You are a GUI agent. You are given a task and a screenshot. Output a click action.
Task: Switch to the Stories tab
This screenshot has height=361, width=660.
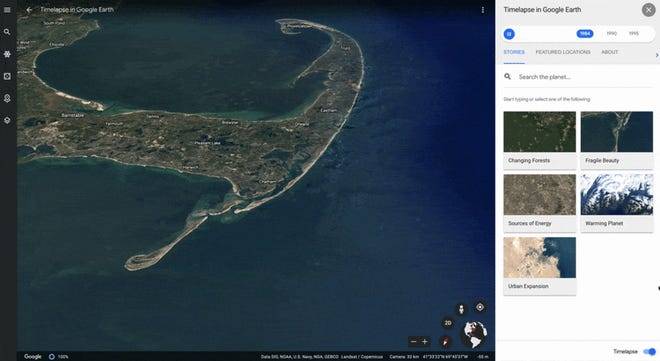click(x=514, y=52)
